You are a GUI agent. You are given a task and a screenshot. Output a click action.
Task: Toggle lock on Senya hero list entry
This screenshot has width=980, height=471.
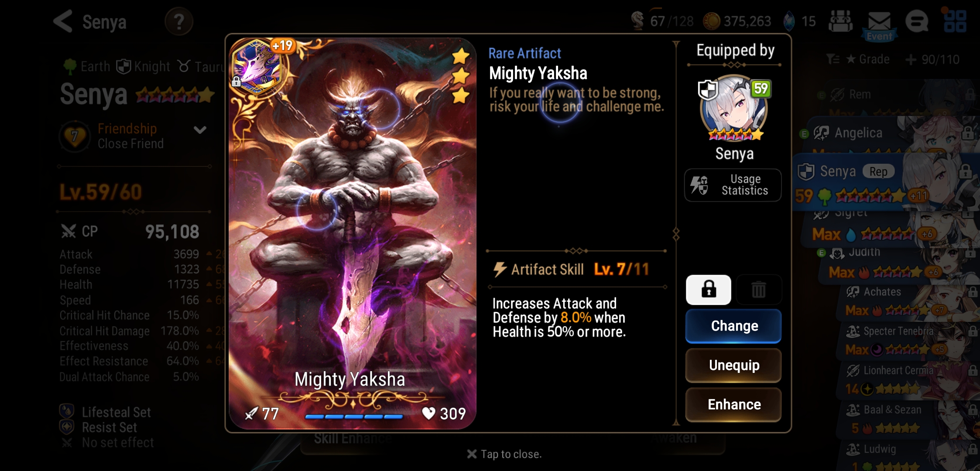pos(965,171)
